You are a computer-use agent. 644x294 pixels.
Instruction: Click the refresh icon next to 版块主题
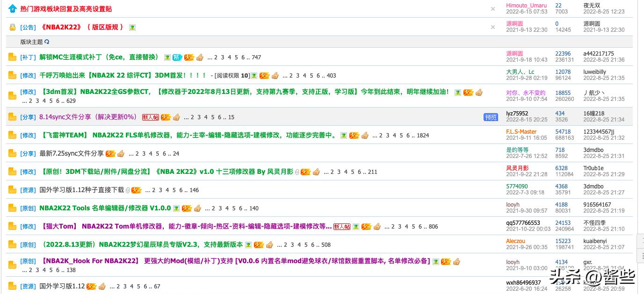click(47, 42)
